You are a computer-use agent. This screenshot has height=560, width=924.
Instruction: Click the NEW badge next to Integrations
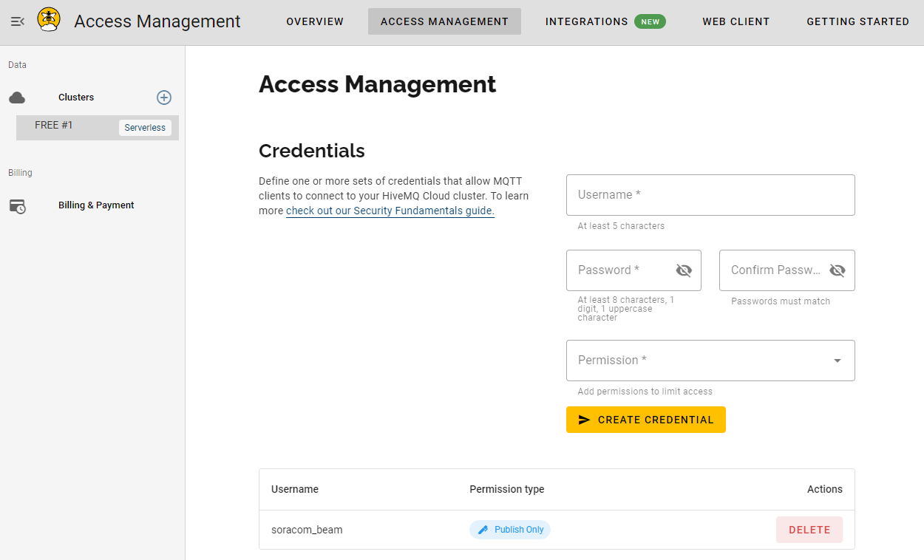[650, 21]
